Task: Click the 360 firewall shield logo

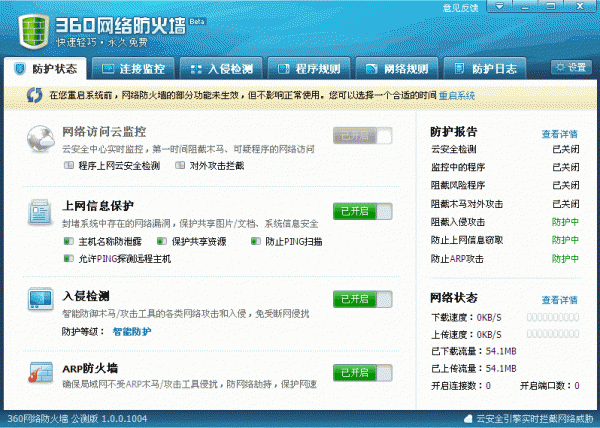Action: pos(34,31)
